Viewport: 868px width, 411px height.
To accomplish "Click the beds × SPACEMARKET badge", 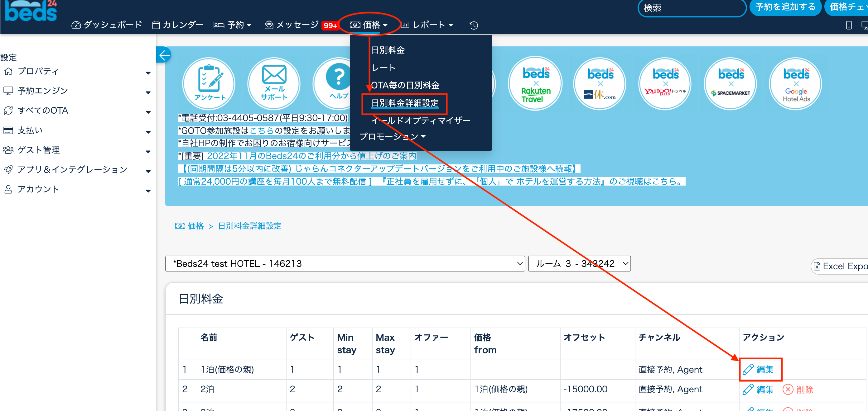I will tap(731, 83).
